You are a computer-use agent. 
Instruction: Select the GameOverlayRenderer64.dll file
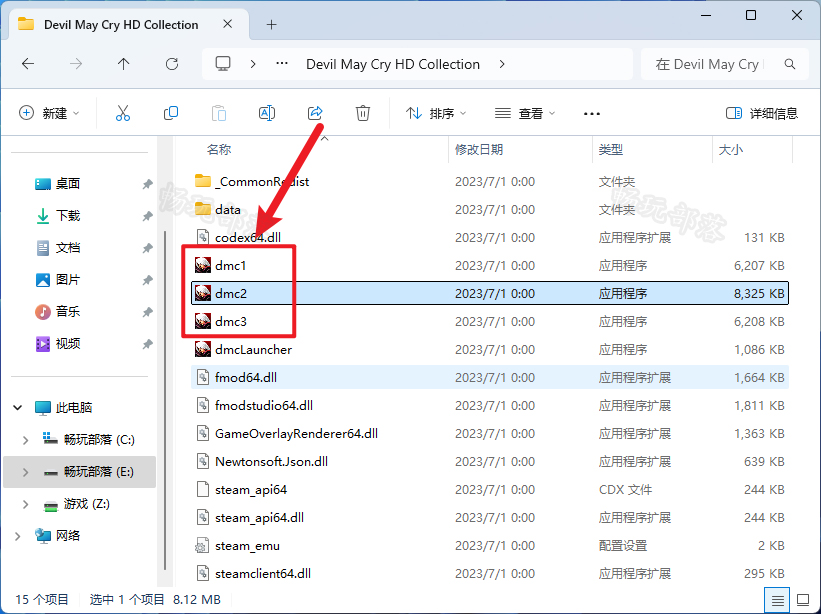pyautogui.click(x=490, y=433)
